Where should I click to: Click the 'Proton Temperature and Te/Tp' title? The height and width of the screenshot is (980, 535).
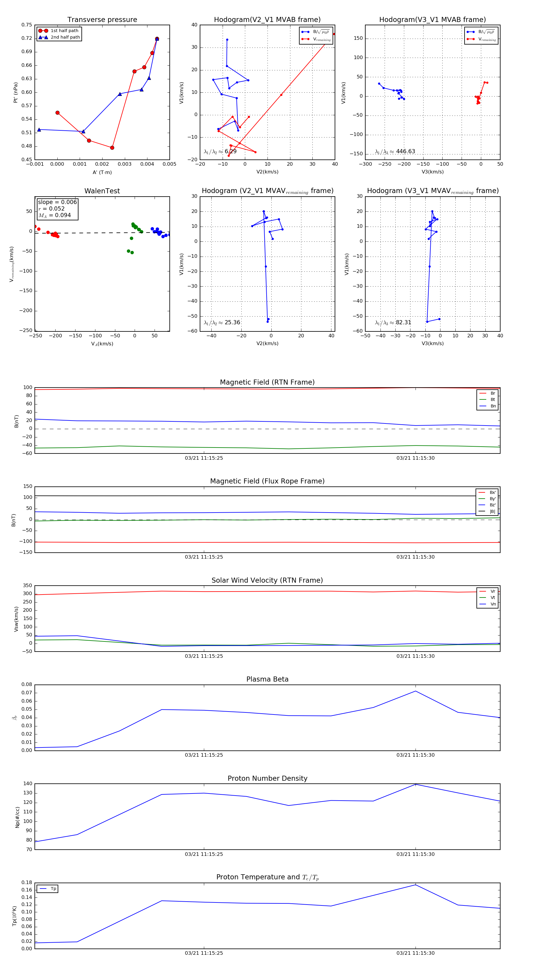coord(267,877)
